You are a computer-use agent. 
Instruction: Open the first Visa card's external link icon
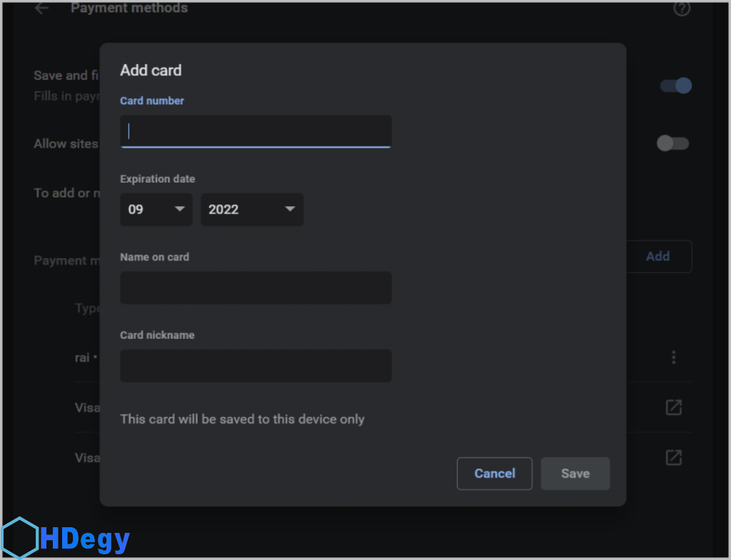pos(673,407)
